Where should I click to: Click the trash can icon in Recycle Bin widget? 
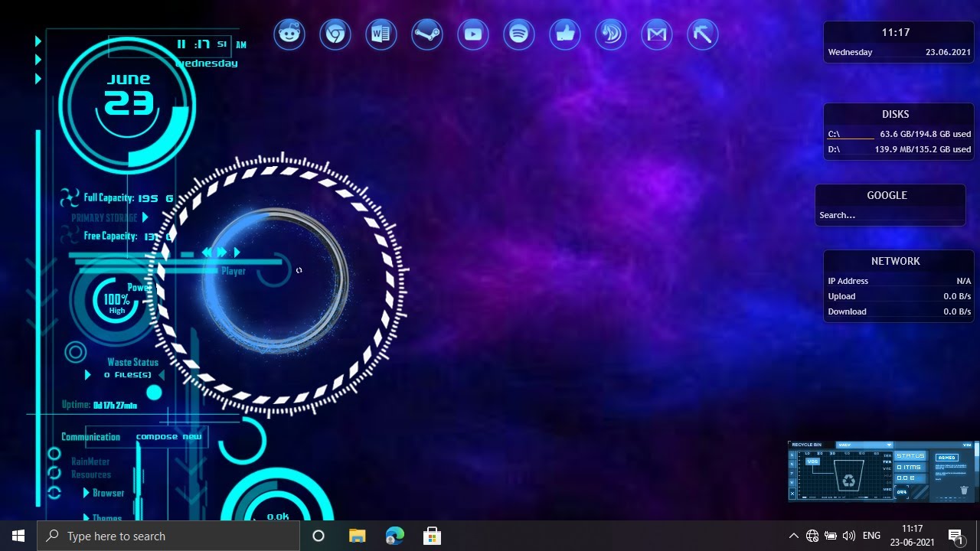(964, 490)
